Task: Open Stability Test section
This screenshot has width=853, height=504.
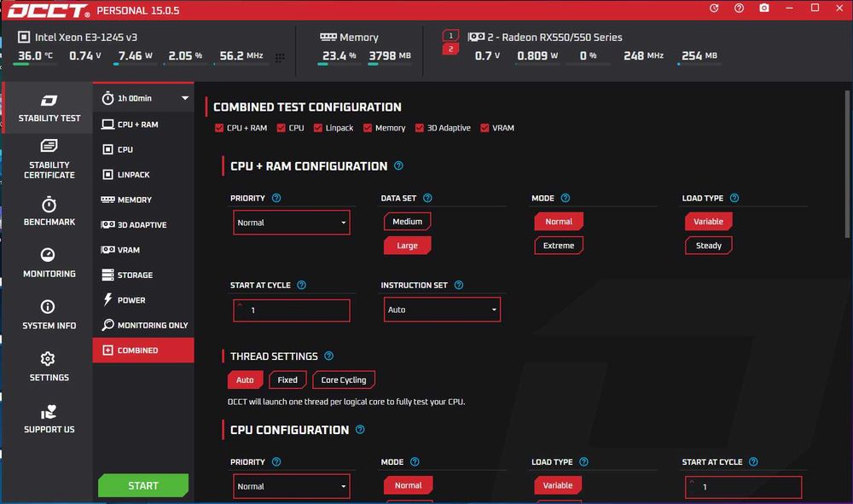Action: [49, 108]
